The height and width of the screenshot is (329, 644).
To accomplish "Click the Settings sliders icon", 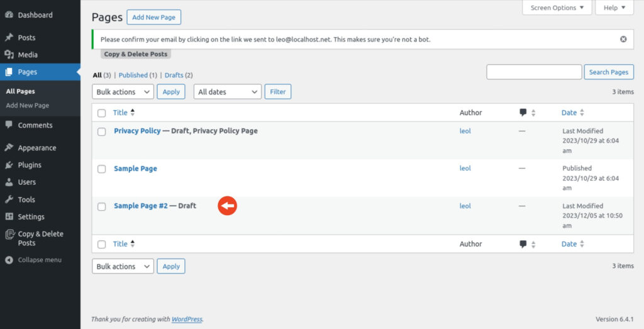I will (x=9, y=216).
